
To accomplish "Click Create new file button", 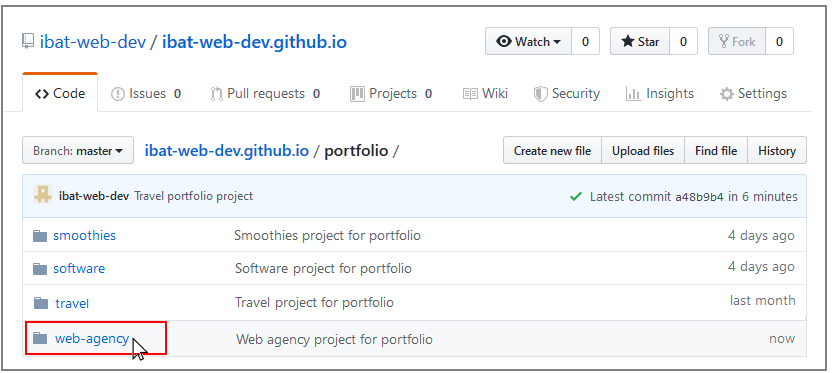I will (x=552, y=151).
